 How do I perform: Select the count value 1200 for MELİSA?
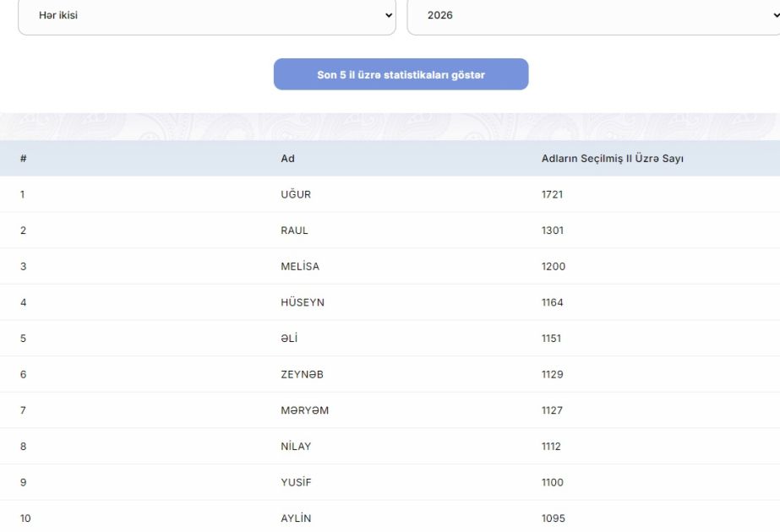[x=554, y=267]
